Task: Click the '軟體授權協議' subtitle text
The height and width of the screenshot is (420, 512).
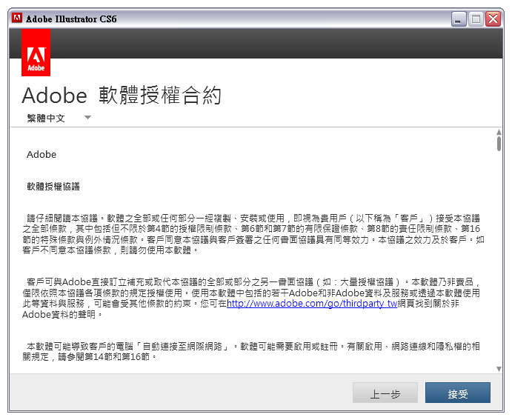Action: pos(53,187)
